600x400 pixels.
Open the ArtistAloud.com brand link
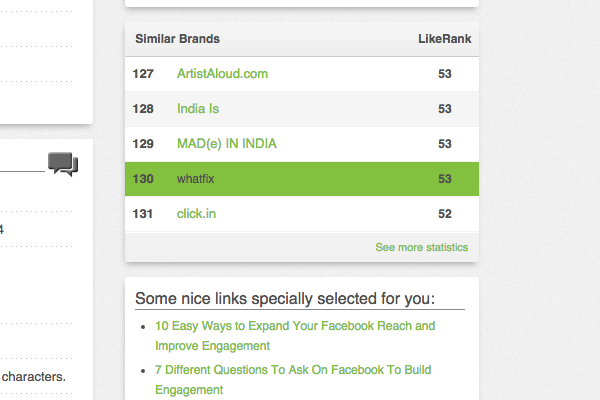pos(222,73)
